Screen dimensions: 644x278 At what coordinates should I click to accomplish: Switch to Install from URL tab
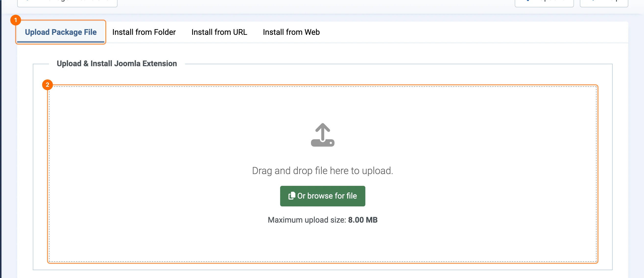pyautogui.click(x=219, y=32)
